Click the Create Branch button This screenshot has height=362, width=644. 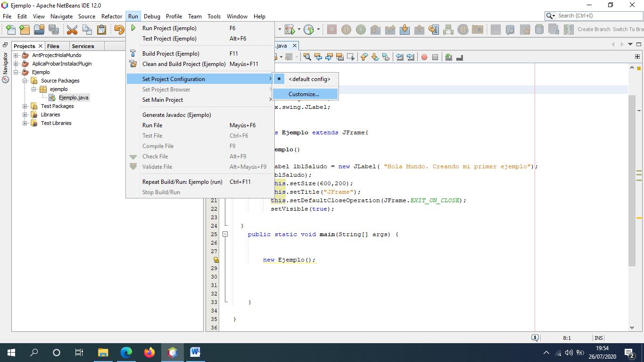[x=594, y=29]
